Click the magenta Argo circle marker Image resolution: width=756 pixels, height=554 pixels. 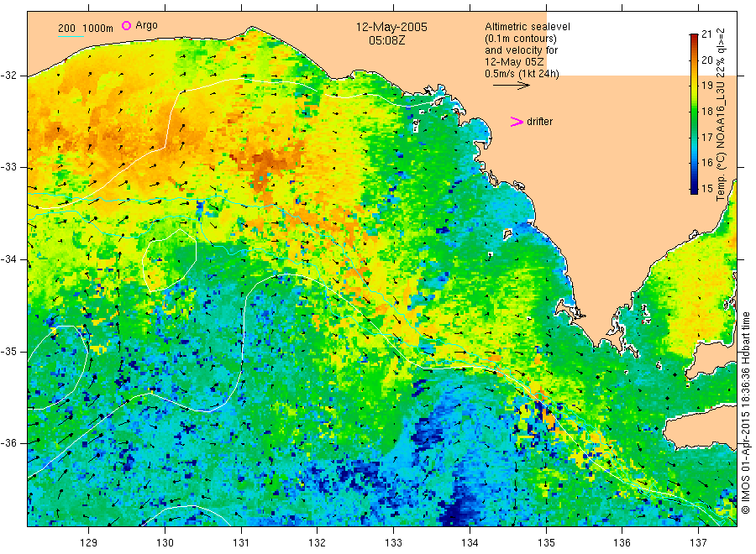click(x=126, y=25)
